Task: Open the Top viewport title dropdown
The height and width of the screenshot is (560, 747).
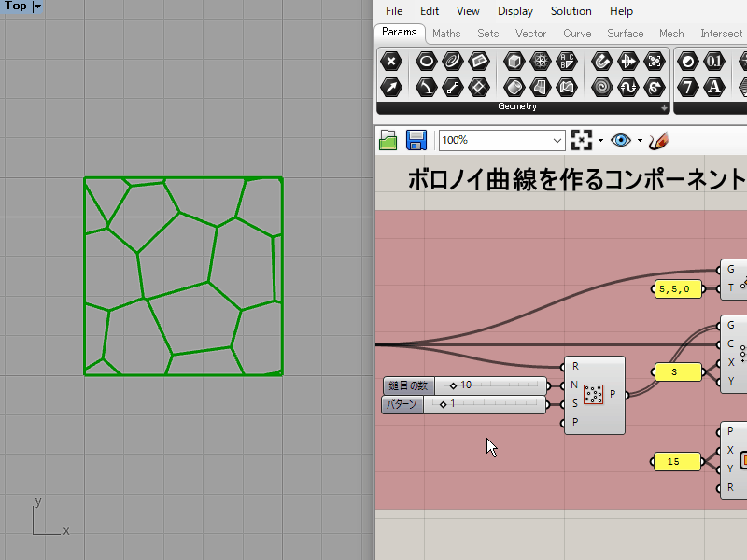Action: click(35, 7)
